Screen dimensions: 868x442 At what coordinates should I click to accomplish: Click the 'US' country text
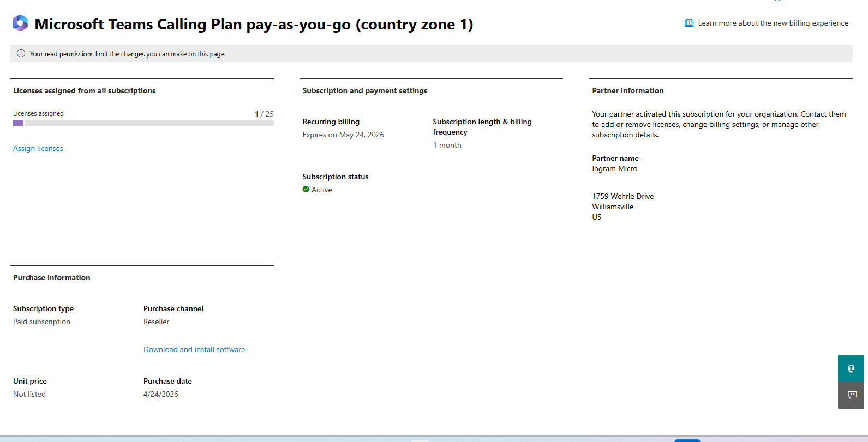coord(597,217)
